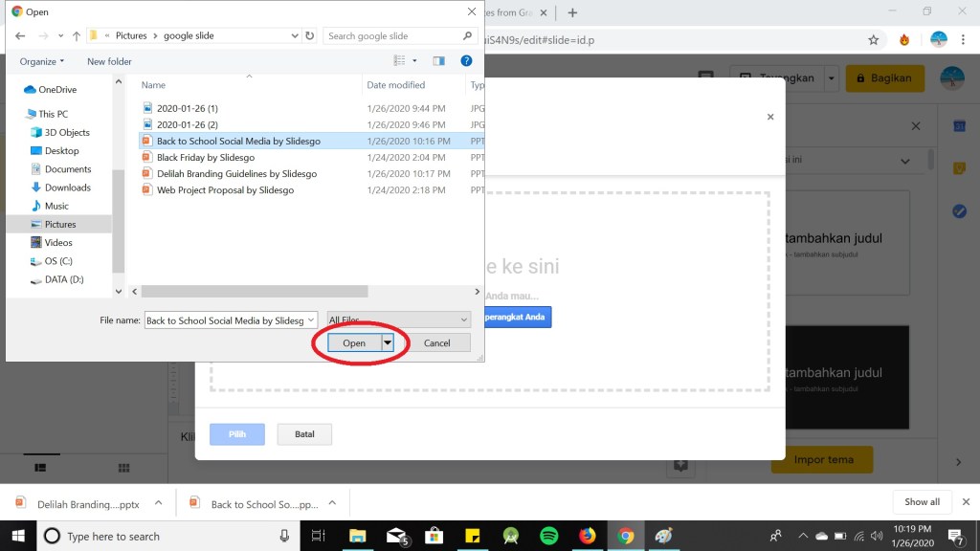Select Downloads in the navigation pane
This screenshot has width=980, height=551.
coord(67,187)
